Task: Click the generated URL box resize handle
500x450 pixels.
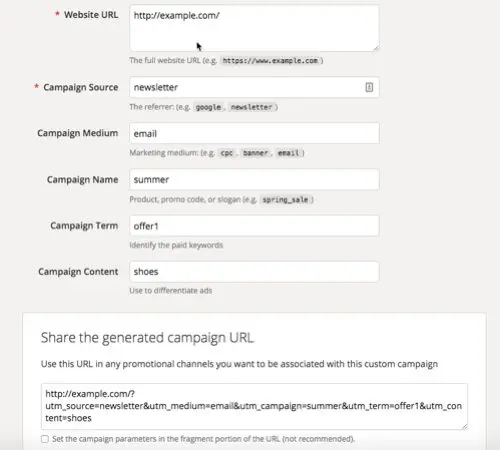Action: (x=464, y=426)
